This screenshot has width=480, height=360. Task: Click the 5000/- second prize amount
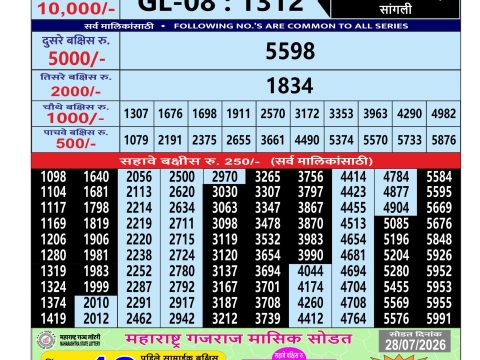point(77,59)
